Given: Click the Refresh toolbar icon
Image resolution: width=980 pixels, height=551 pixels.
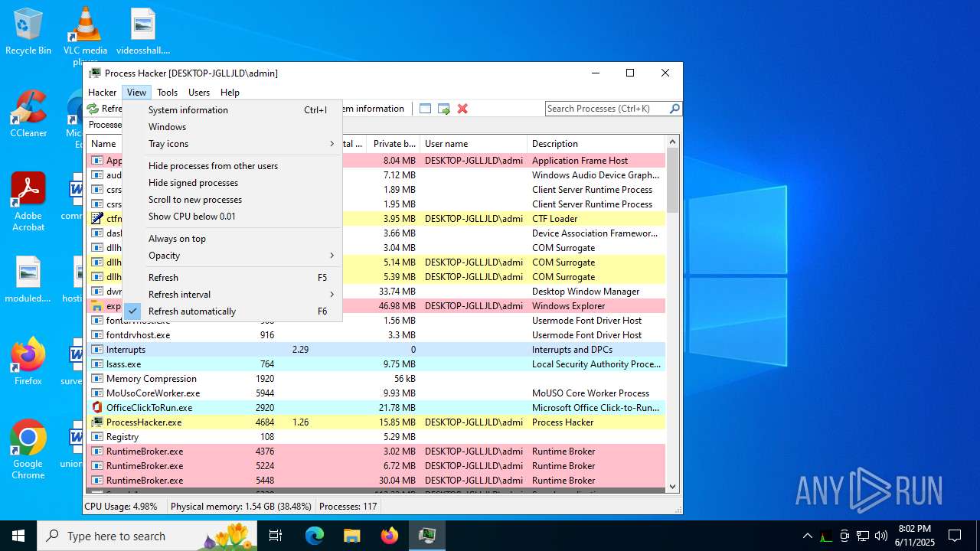Looking at the screenshot, I should coord(93,109).
